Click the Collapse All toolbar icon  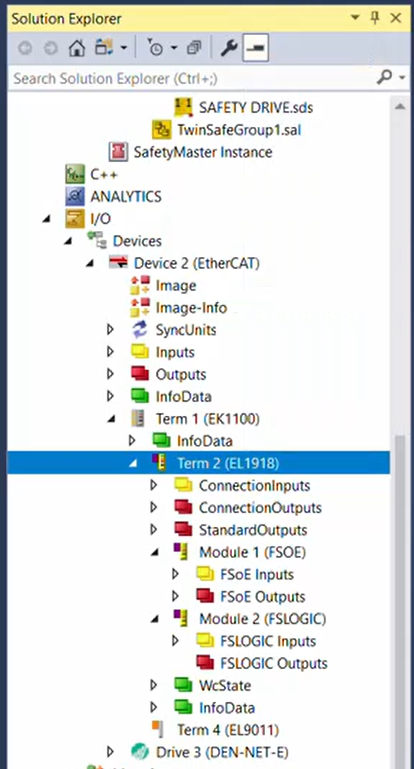click(x=194, y=49)
